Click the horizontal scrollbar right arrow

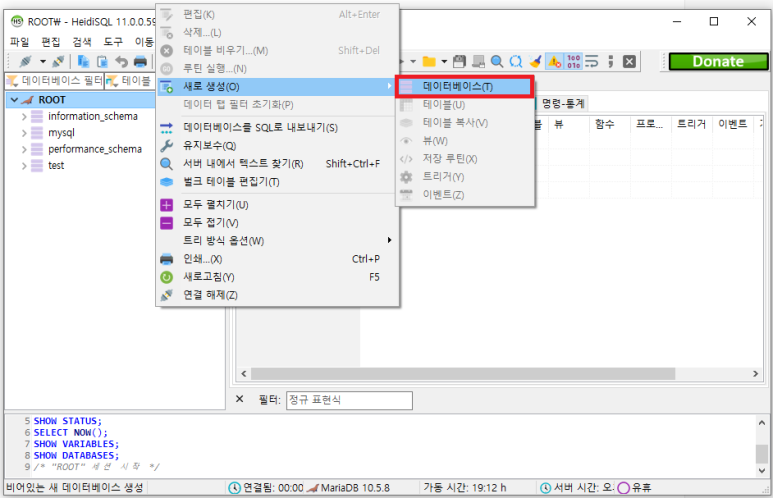755,374
